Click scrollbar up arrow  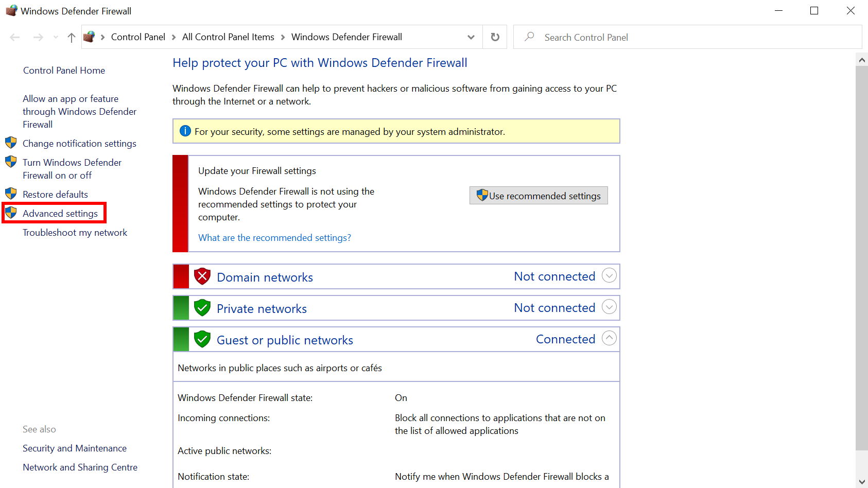click(862, 60)
